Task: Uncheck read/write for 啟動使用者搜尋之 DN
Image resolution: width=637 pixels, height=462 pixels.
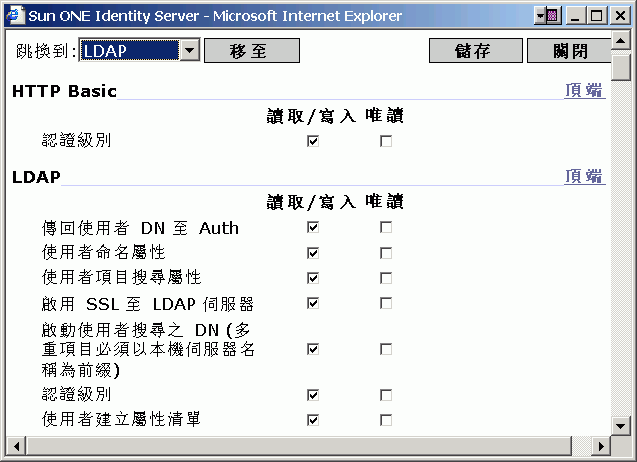Action: (x=313, y=349)
